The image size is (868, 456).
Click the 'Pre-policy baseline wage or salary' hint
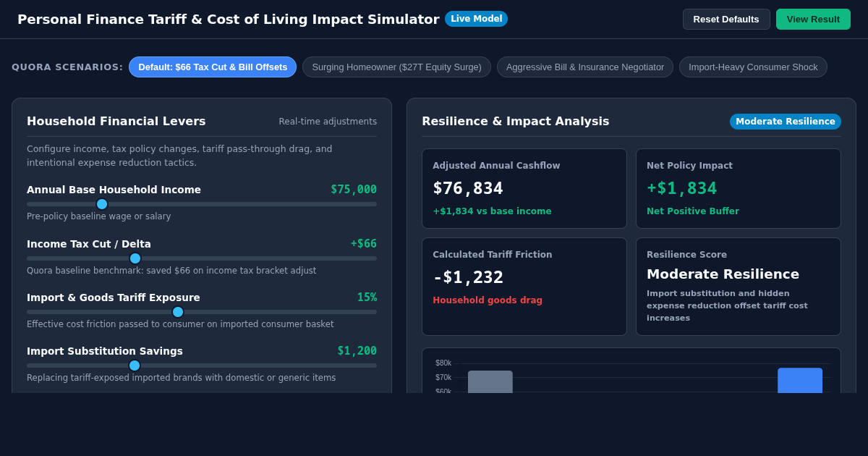[x=99, y=216]
